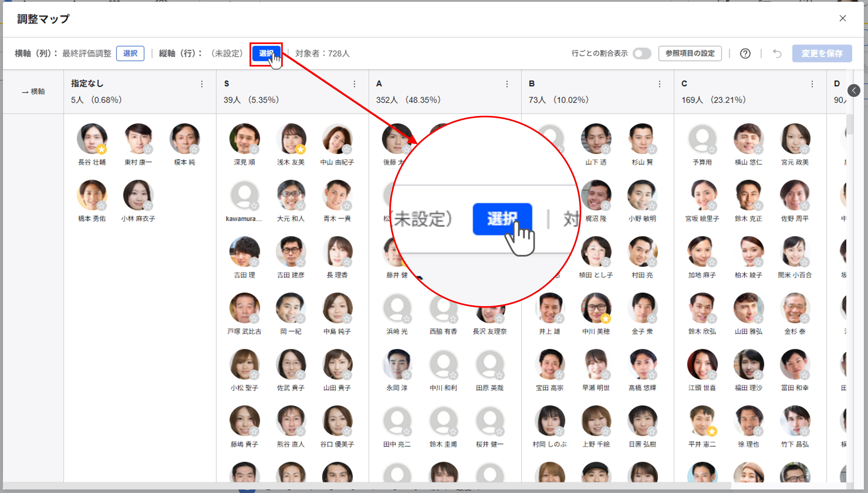Viewport: 868px width, 493px height.
Task: Close the 調整マップ dialog
Action: [x=842, y=18]
